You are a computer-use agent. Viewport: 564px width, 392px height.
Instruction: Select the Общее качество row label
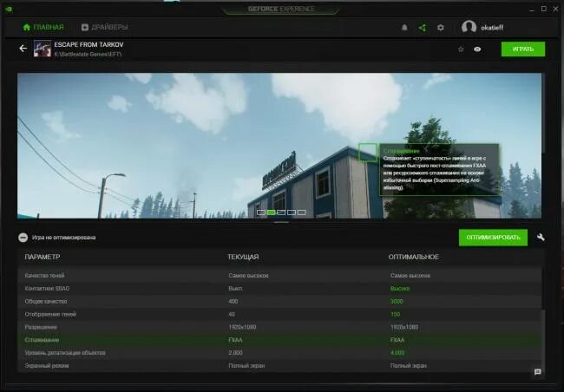point(46,302)
